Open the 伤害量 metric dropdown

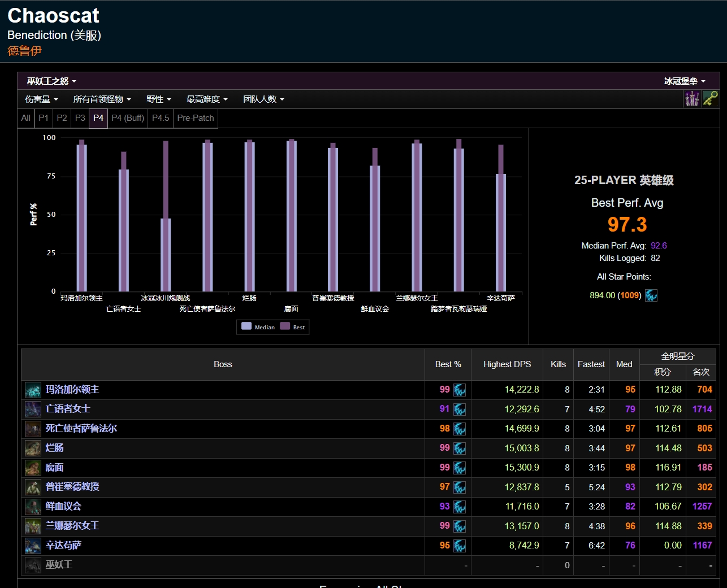click(41, 99)
